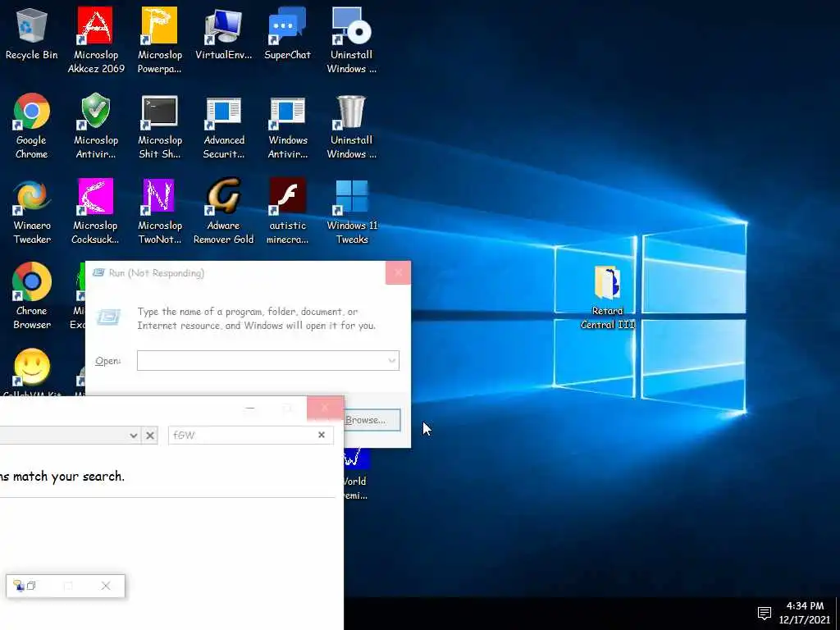The height and width of the screenshot is (630, 840).
Task: Close the small window at bottom left
Action: point(106,586)
